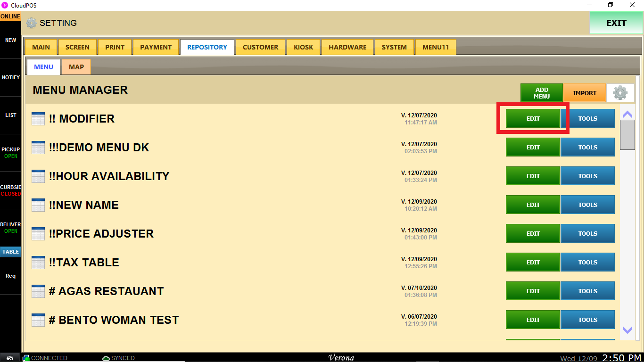This screenshot has width=644, height=362.
Task: Click the CONNECTED status icon
Action: [26, 358]
